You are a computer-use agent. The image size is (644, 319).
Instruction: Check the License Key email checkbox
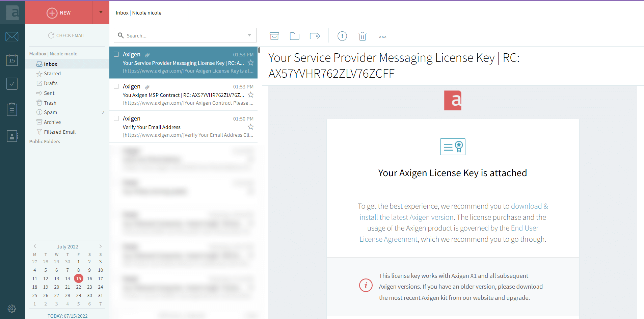[x=116, y=54]
